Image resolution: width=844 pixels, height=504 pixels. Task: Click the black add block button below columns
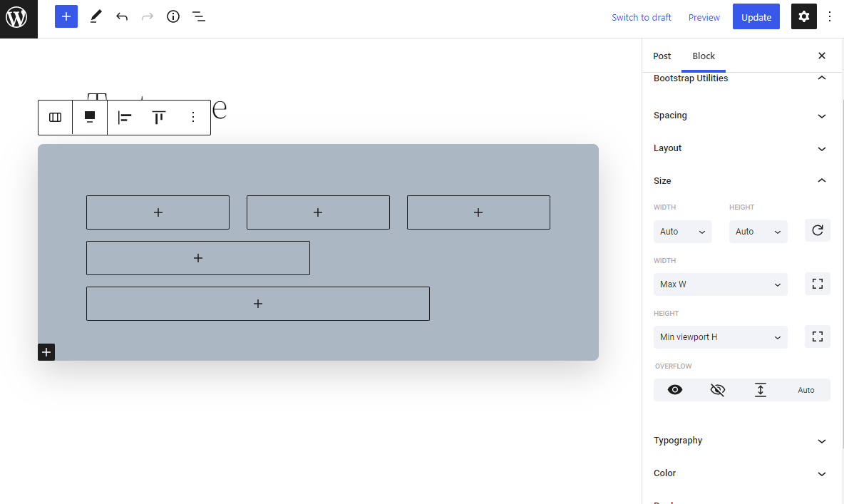[46, 352]
